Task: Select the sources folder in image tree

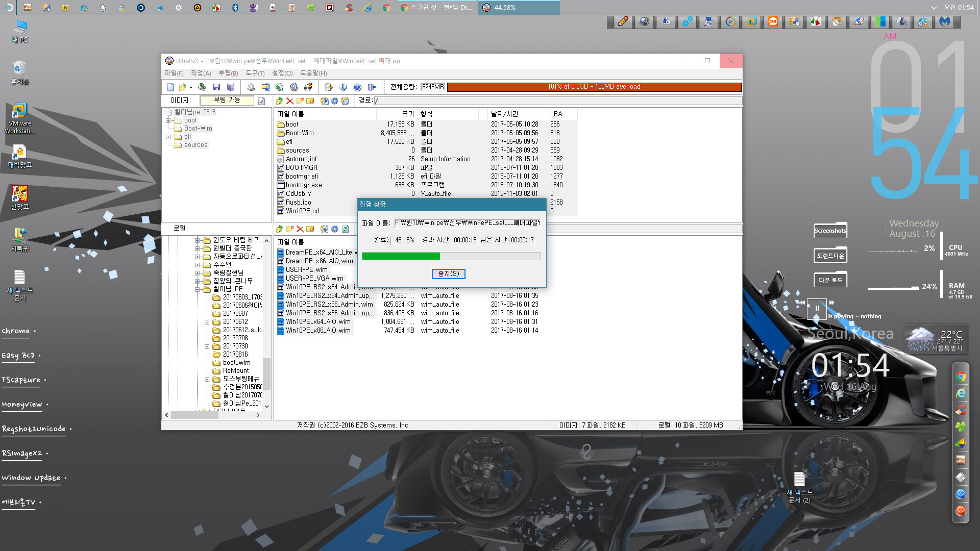Action: [x=195, y=145]
